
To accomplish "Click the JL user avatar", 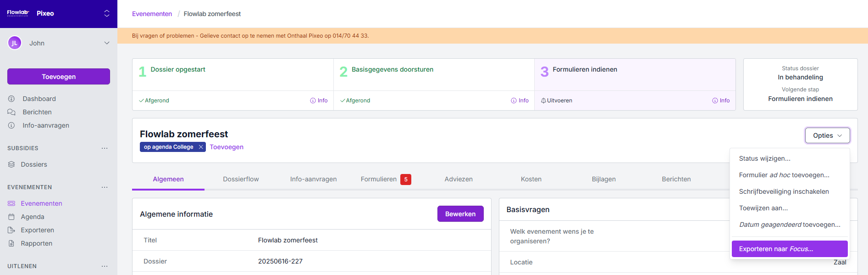I will click(x=15, y=43).
